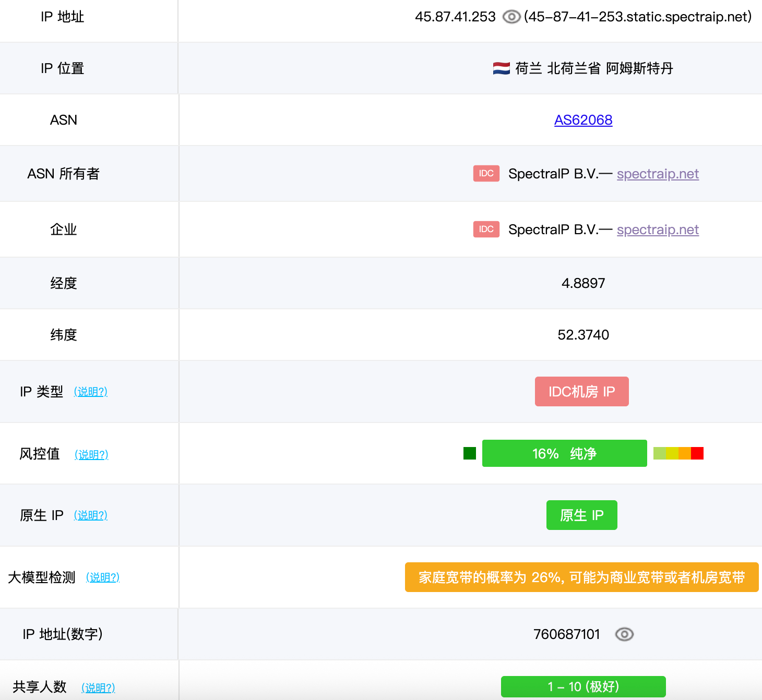This screenshot has width=762, height=700.
Task: Click the red segment of risk color scale
Action: [697, 453]
